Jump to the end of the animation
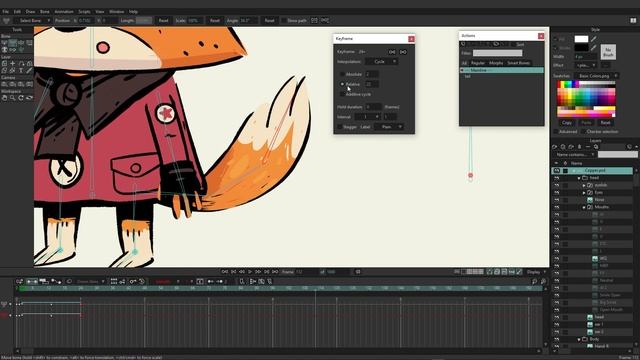640x360 pixels. [x=275, y=272]
